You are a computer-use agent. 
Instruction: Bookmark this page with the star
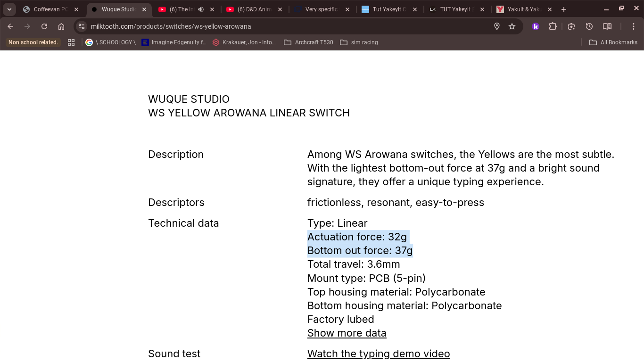[x=512, y=26]
